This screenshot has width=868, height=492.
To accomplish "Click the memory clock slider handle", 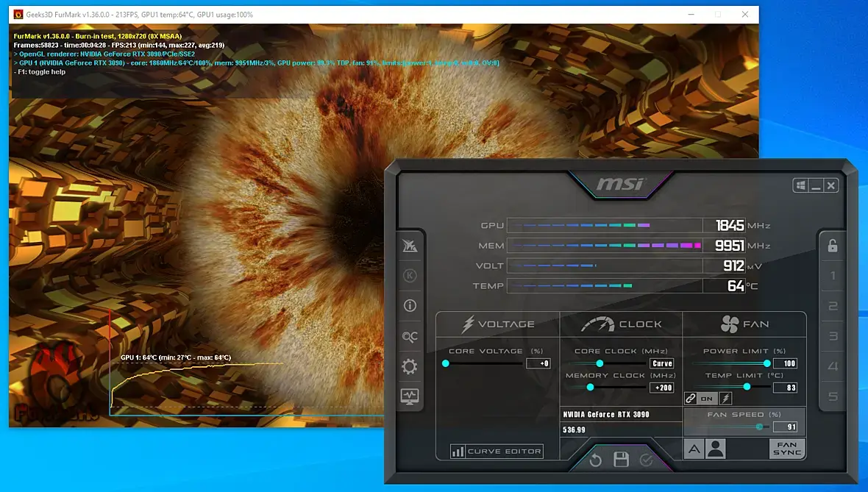I will tap(590, 388).
